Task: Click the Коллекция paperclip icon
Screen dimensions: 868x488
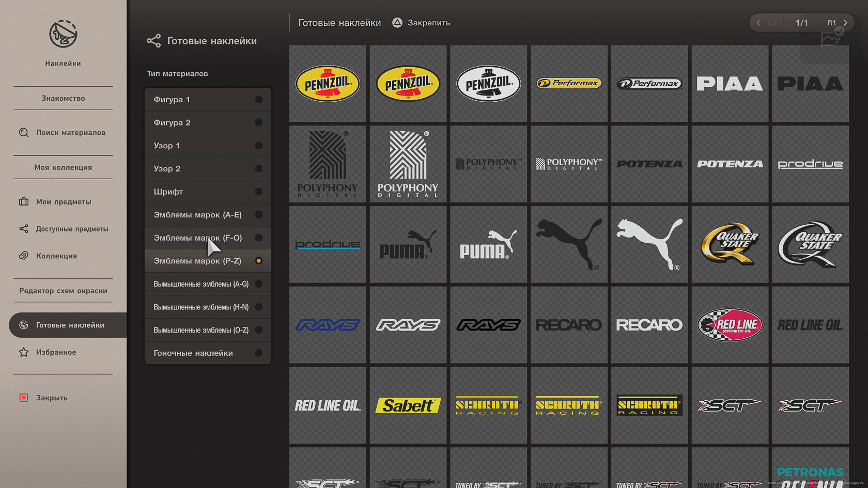Action: coord(24,256)
